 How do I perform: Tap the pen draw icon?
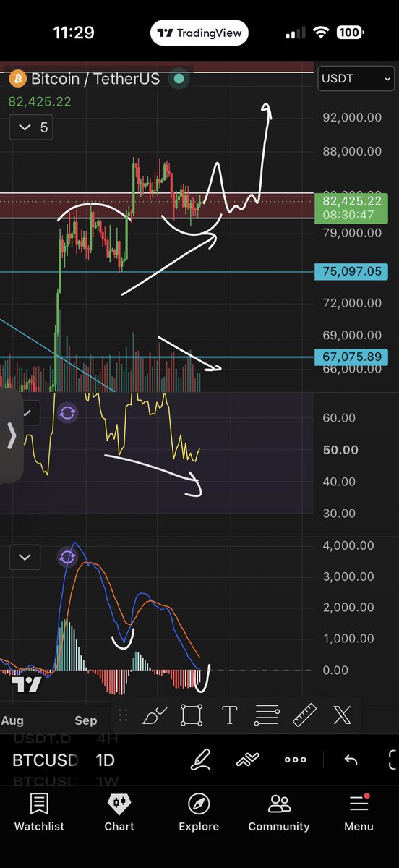point(201,759)
